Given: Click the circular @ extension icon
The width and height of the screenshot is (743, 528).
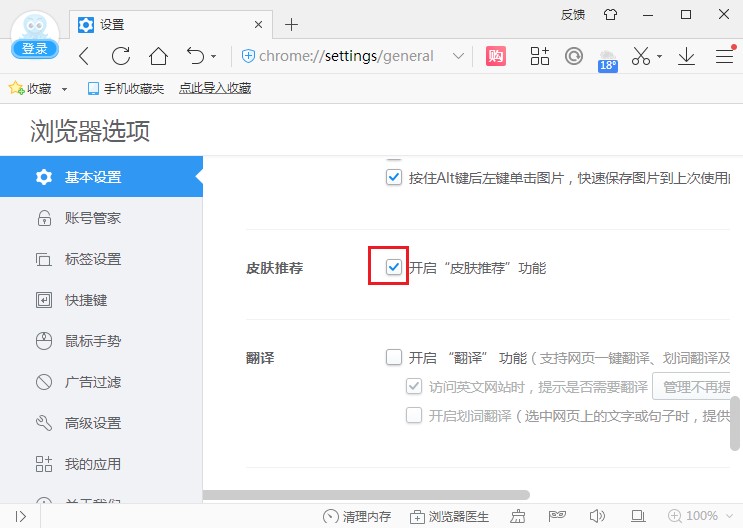Looking at the screenshot, I should click(574, 56).
